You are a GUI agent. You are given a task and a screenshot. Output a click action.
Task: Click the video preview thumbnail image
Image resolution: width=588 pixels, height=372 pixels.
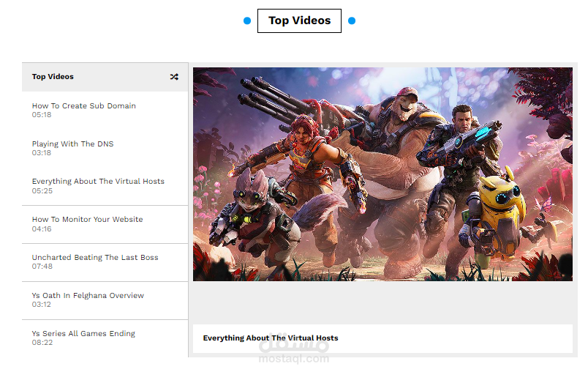coord(382,174)
